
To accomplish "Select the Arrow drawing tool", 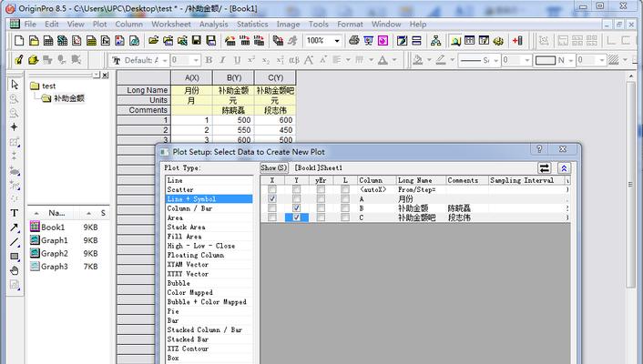I will [x=15, y=227].
